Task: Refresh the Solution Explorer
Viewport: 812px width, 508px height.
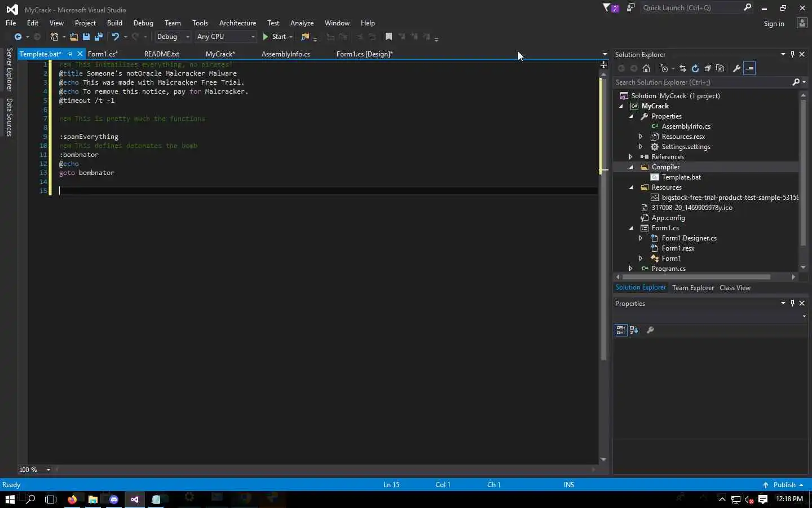Action: [x=695, y=68]
